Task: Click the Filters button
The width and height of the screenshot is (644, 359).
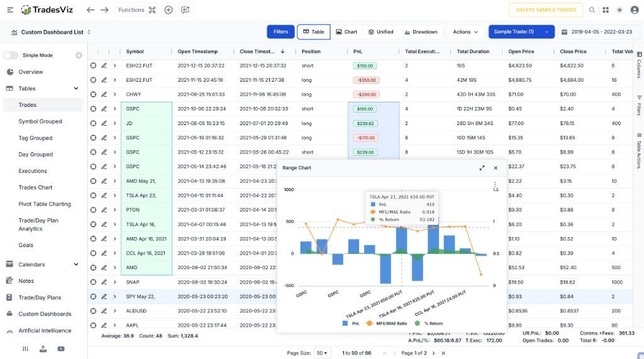Action: [280, 31]
